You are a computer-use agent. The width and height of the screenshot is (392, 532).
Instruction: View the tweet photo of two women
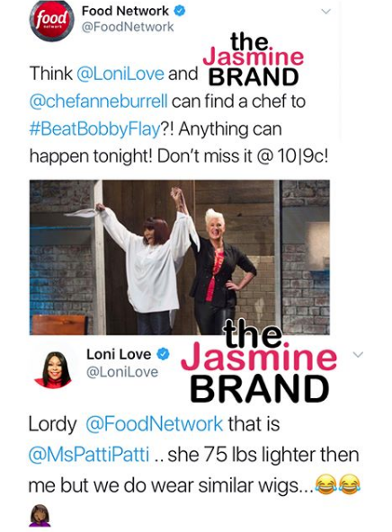point(180,257)
